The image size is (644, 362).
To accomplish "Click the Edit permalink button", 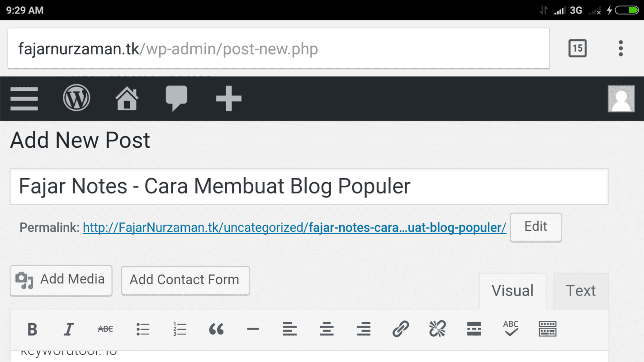I will point(536,227).
